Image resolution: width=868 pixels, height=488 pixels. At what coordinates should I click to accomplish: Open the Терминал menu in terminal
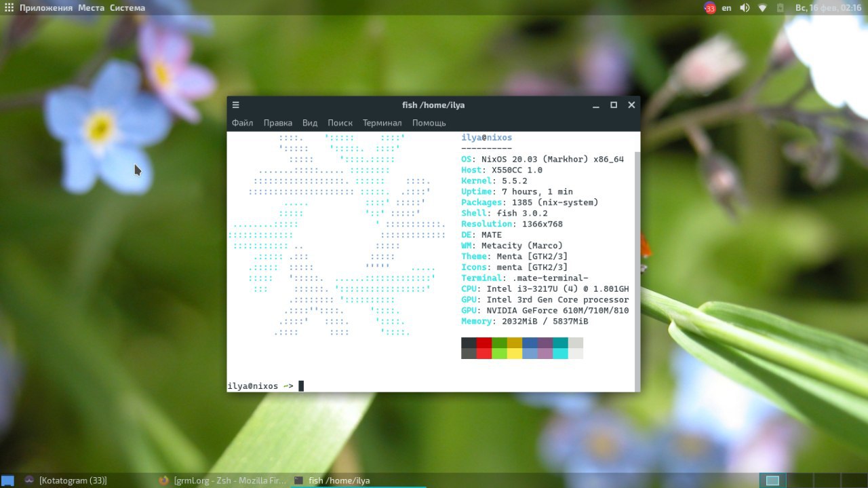tap(382, 123)
